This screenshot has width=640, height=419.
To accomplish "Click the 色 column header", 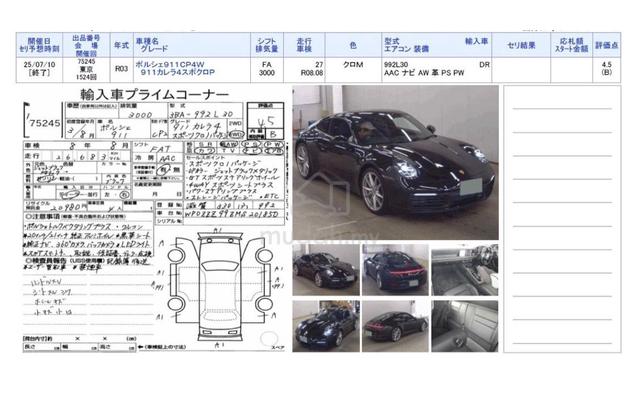I will (353, 45).
